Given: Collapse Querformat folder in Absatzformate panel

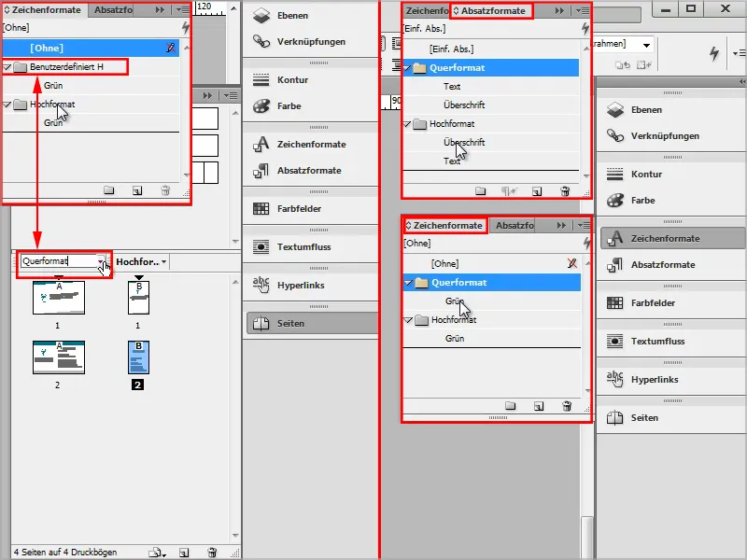Looking at the screenshot, I should [x=407, y=68].
